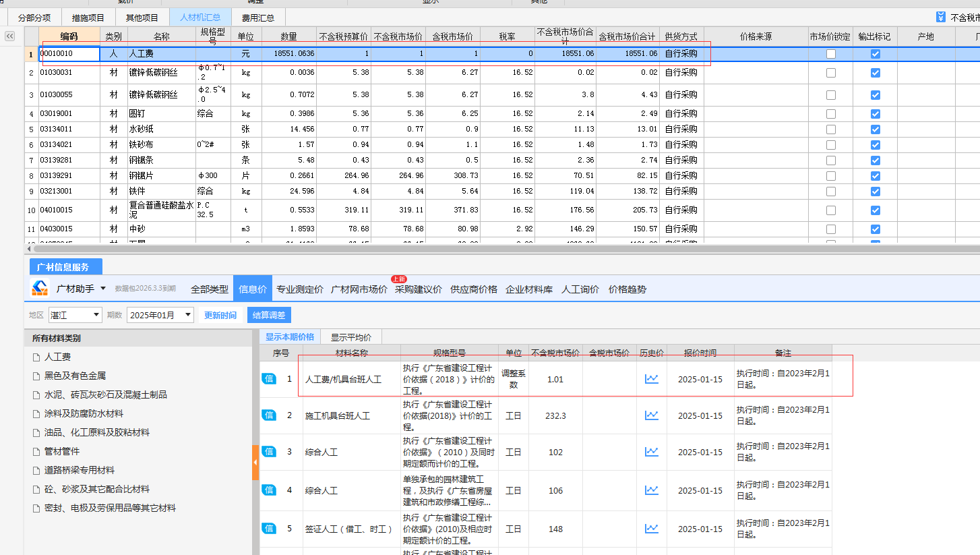Screen dimensions: 980x555
Task: Open history price chart for price 106 row
Action: (651, 490)
